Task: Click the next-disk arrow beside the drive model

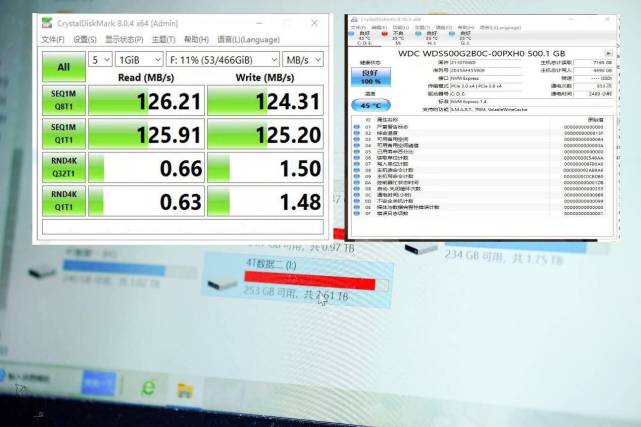Action: pos(608,53)
